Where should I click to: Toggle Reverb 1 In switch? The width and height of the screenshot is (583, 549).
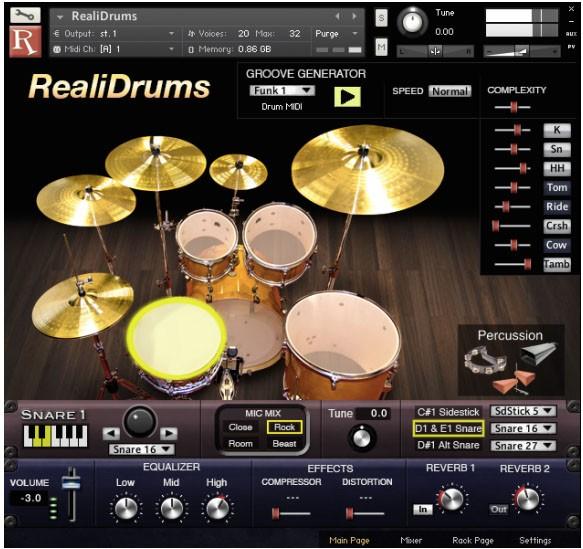click(x=423, y=509)
